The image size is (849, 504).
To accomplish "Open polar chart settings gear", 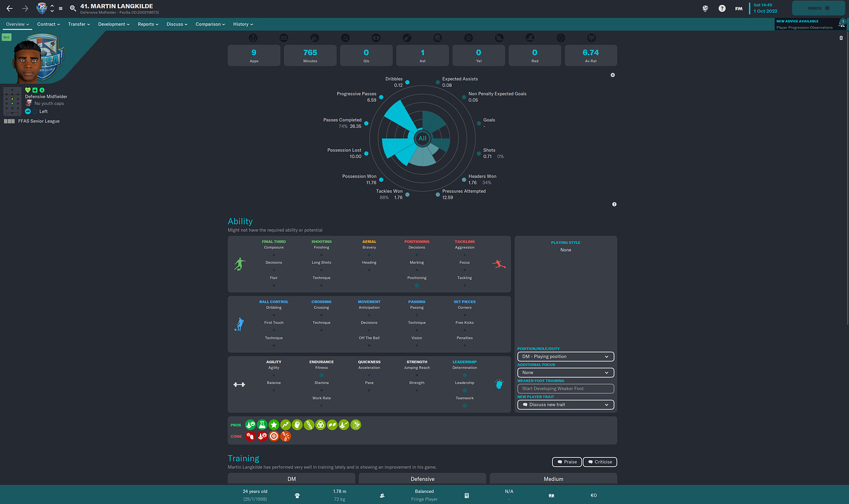I will click(612, 75).
